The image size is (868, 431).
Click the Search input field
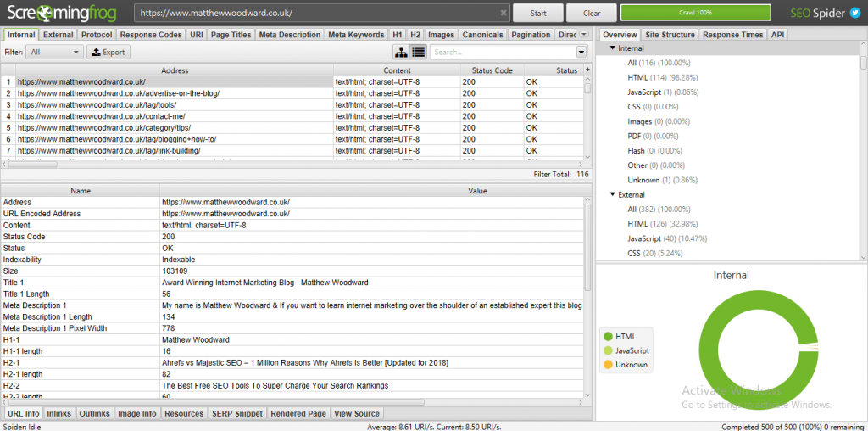coord(503,52)
